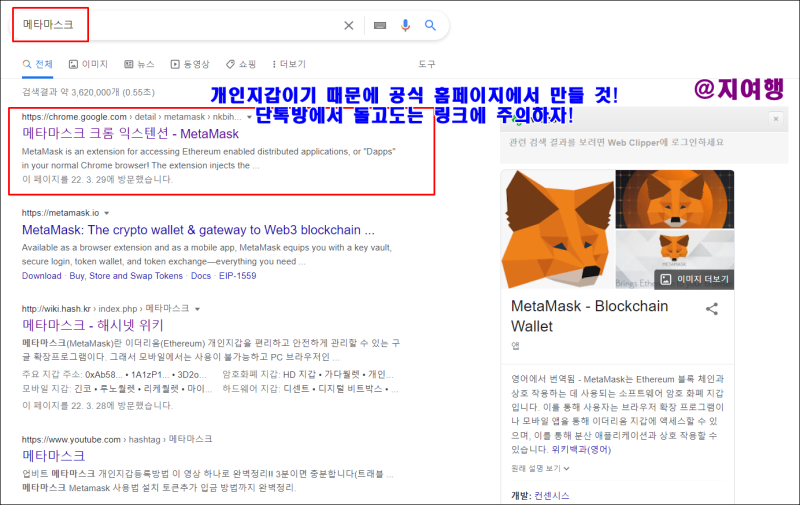The image size is (800, 505).
Task: Open the 메타마스크 크롬 익스텐션 - MetaMask result
Action: pyautogui.click(x=131, y=134)
